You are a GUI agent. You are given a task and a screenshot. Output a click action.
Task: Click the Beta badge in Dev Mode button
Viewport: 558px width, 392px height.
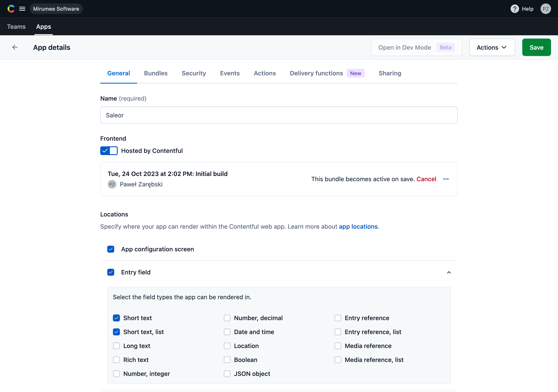coord(445,47)
